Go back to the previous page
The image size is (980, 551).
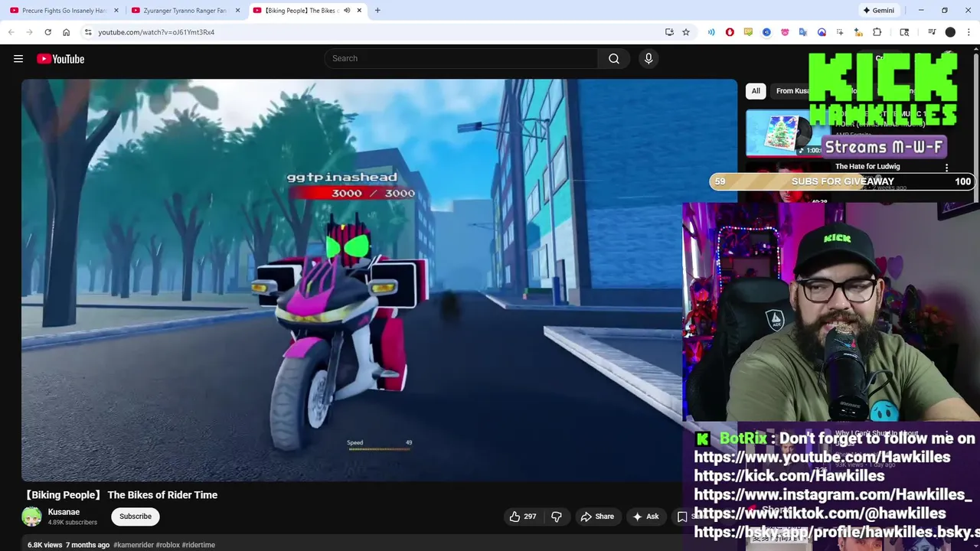tap(11, 32)
